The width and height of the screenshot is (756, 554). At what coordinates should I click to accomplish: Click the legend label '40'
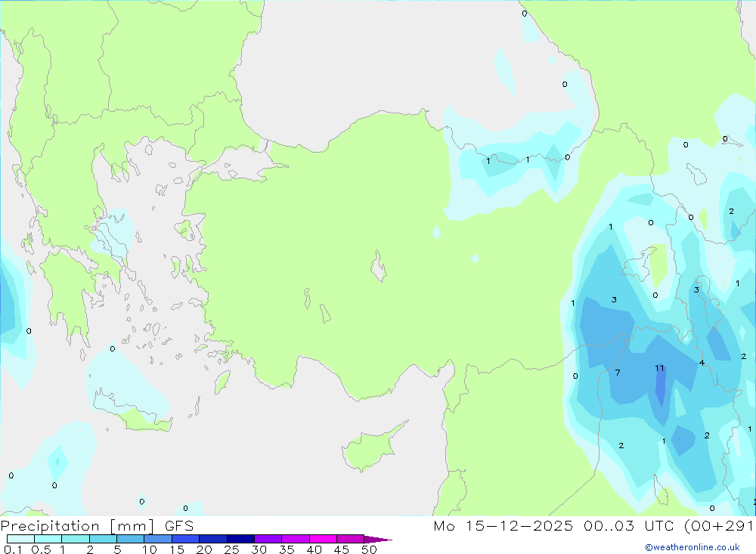click(314, 549)
